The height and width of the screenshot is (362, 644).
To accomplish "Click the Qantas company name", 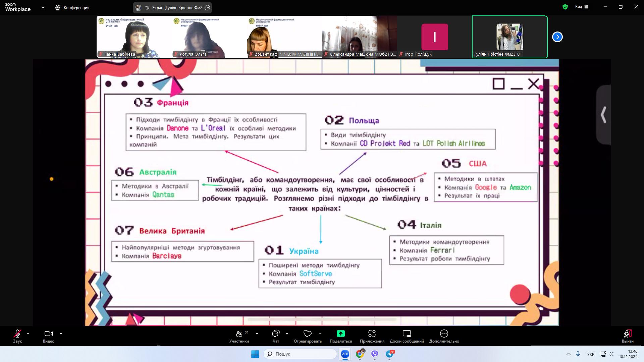I will pos(163,194).
